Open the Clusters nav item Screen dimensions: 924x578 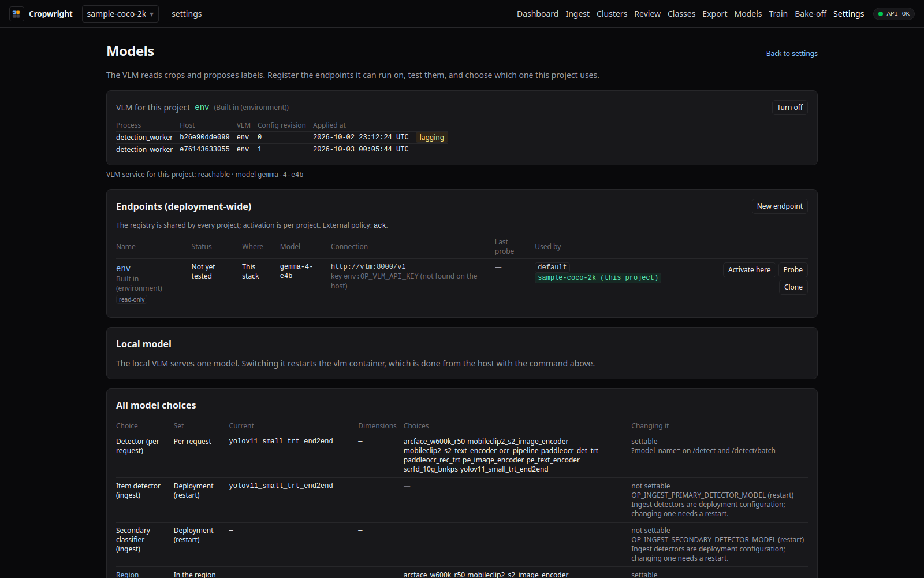[612, 14]
